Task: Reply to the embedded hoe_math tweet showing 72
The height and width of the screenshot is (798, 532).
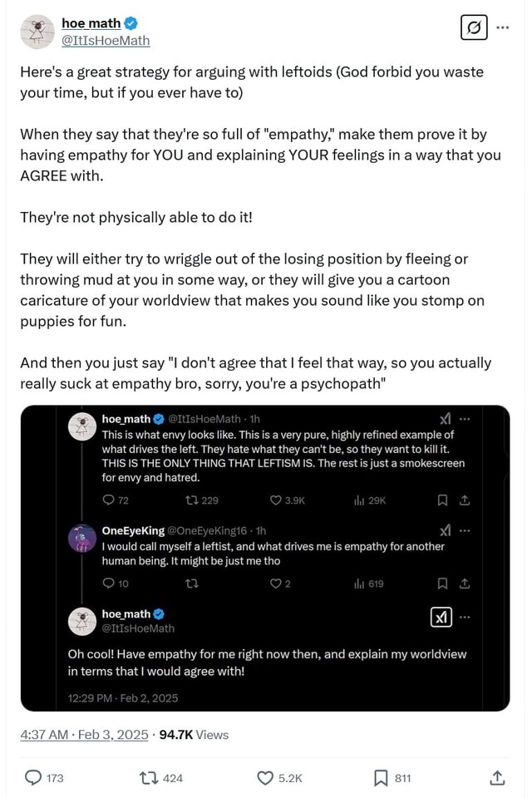Action: 109,500
